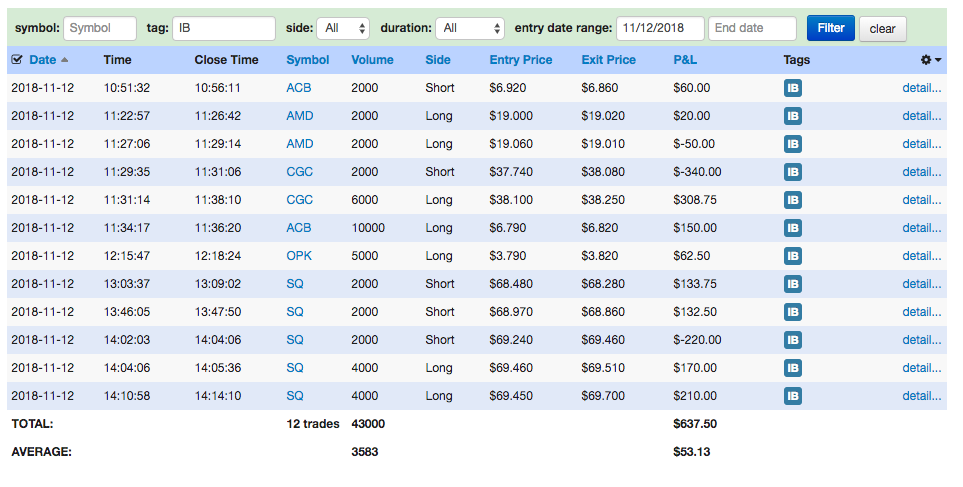Screen dimensions: 963x487
Task: Open the CGC symbol link on short row
Action: coord(299,172)
